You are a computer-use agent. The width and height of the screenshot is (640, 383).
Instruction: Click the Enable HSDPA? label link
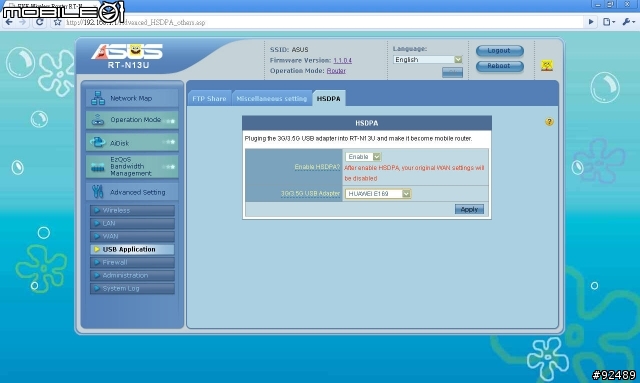317,167
